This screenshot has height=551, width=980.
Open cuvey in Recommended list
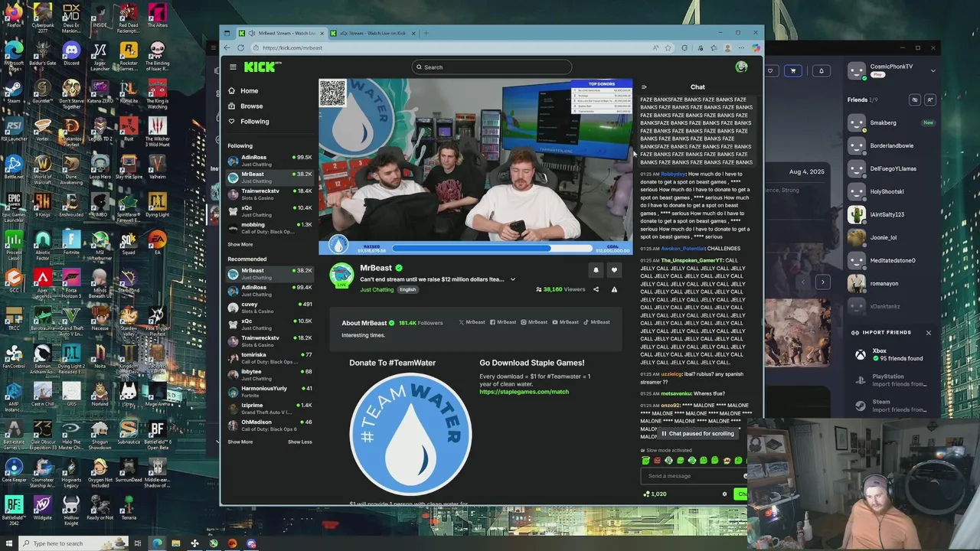pos(269,307)
